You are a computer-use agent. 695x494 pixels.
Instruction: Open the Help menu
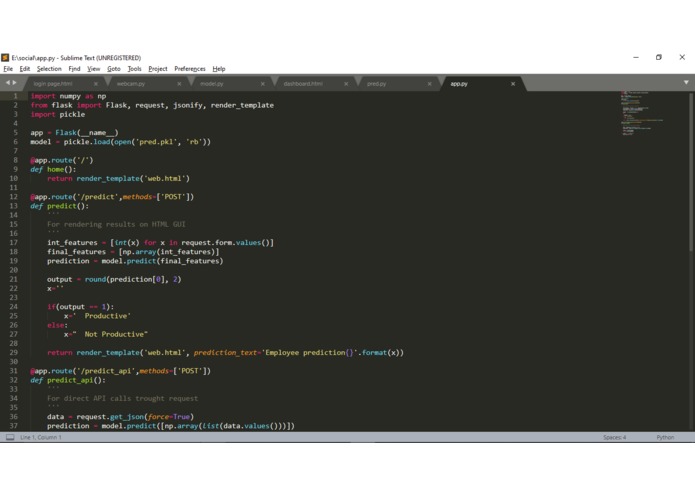point(219,69)
